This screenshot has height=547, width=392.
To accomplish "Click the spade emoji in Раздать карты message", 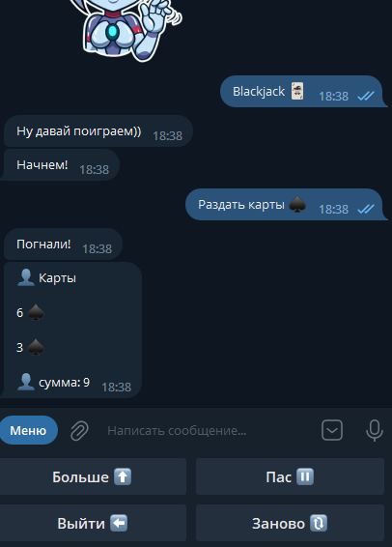I will (x=297, y=205).
